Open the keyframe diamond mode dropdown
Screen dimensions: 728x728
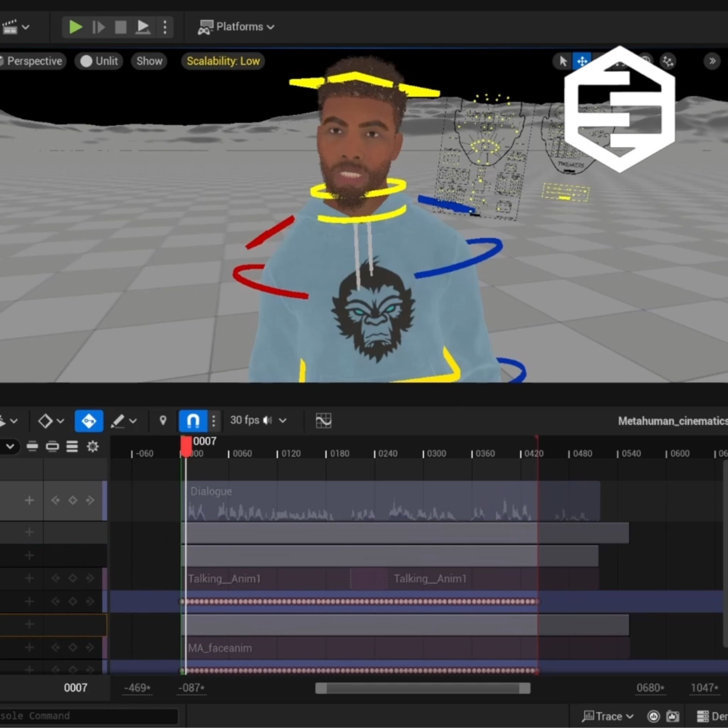(x=51, y=421)
